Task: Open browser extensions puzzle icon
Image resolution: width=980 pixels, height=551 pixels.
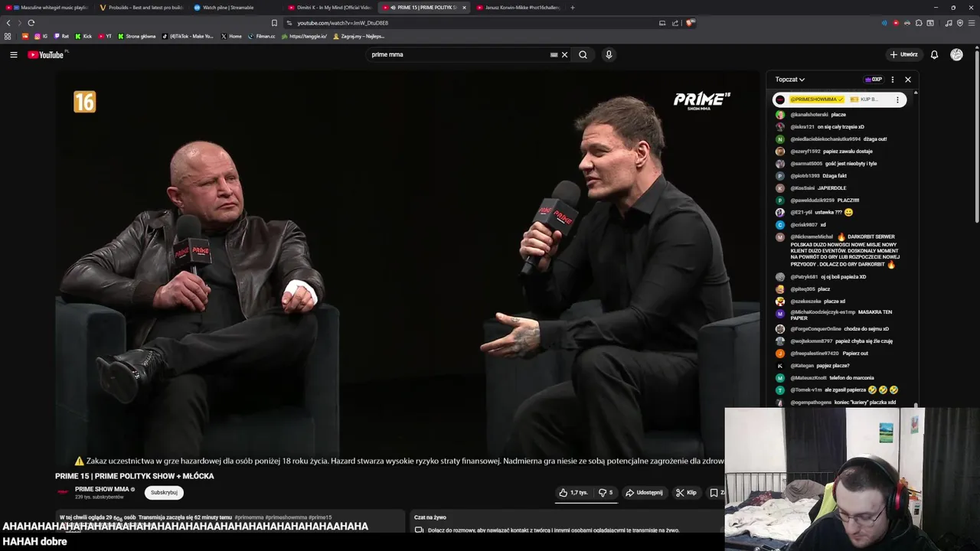Action: (x=919, y=23)
